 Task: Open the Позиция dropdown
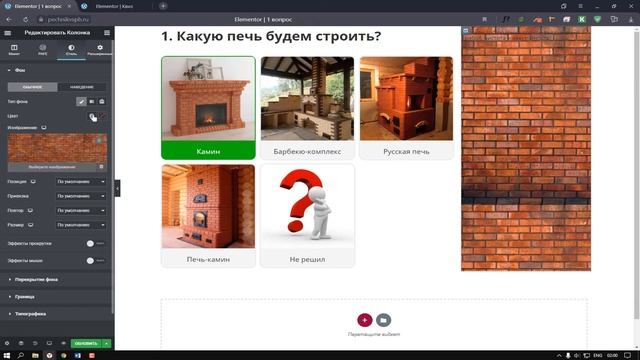81,182
